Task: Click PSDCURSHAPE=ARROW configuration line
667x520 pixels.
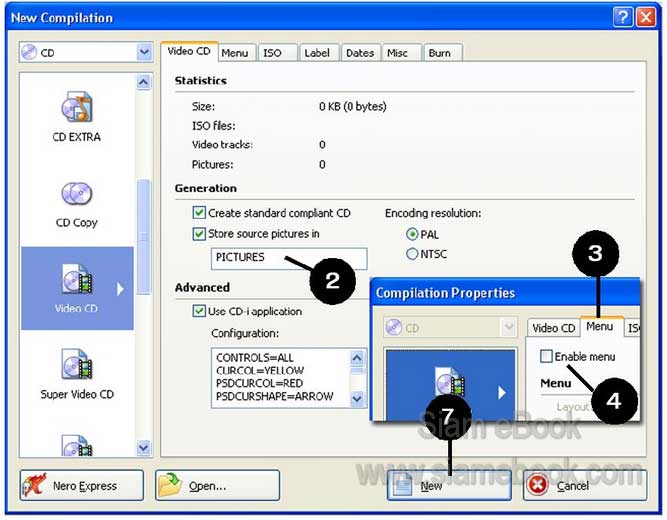Action: (x=274, y=396)
